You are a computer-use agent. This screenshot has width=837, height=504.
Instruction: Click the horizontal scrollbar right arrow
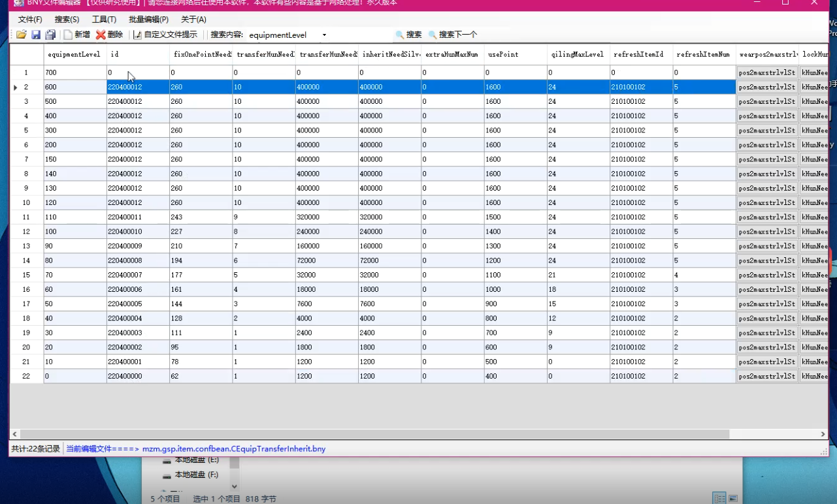(823, 434)
